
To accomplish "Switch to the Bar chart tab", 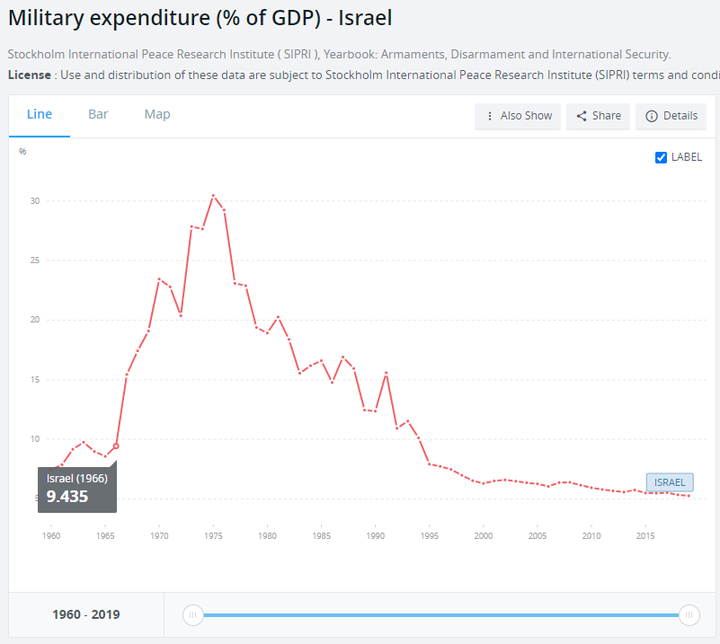I will (98, 114).
